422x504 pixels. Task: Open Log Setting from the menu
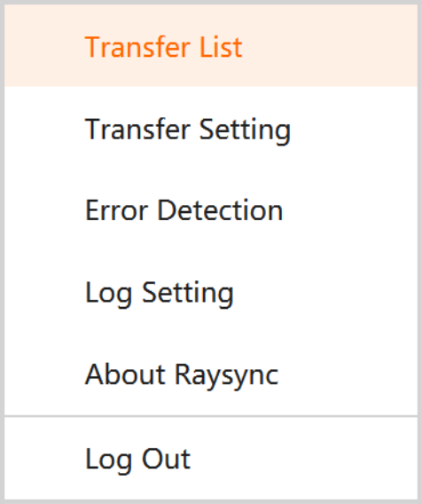point(211,293)
